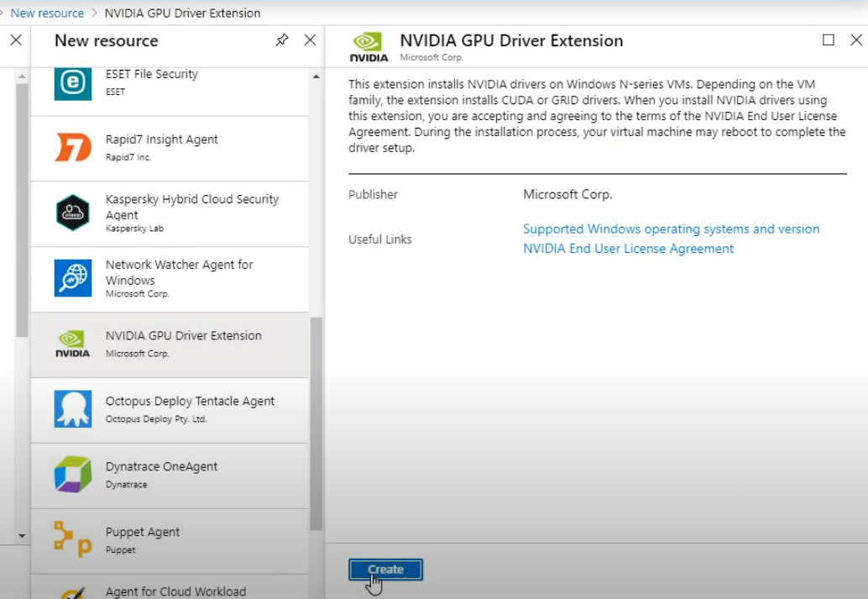Click the Puppet Agent logo icon
The image size is (868, 599).
click(72, 539)
